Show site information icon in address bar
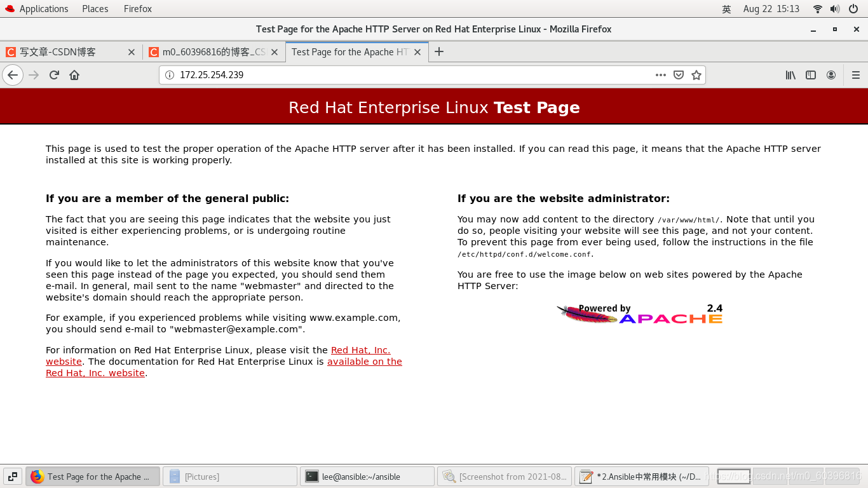868x488 pixels. click(170, 75)
